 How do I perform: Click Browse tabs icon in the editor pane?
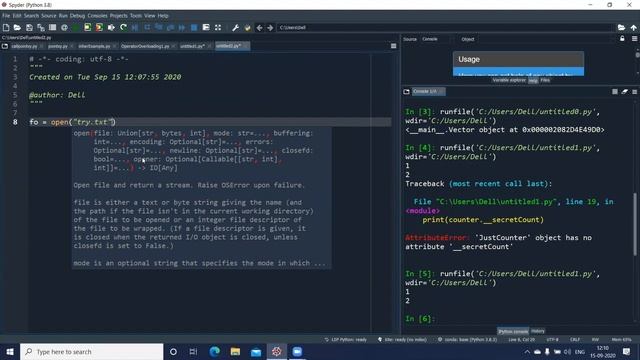point(5,46)
